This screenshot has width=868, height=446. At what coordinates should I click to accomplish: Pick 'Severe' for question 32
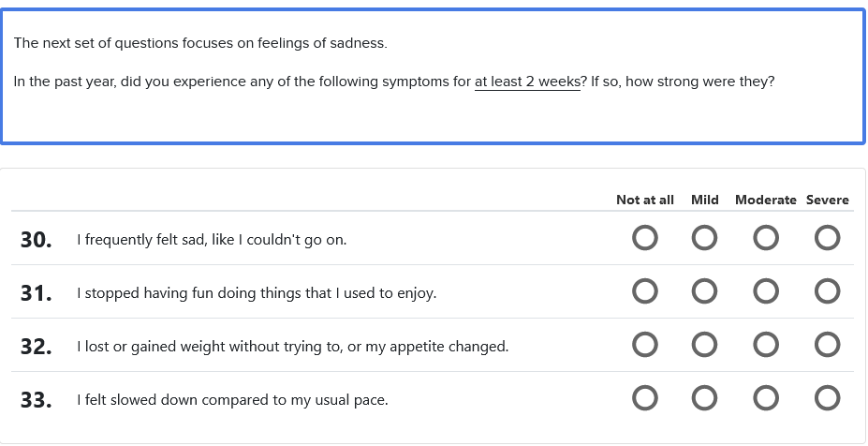(x=827, y=346)
